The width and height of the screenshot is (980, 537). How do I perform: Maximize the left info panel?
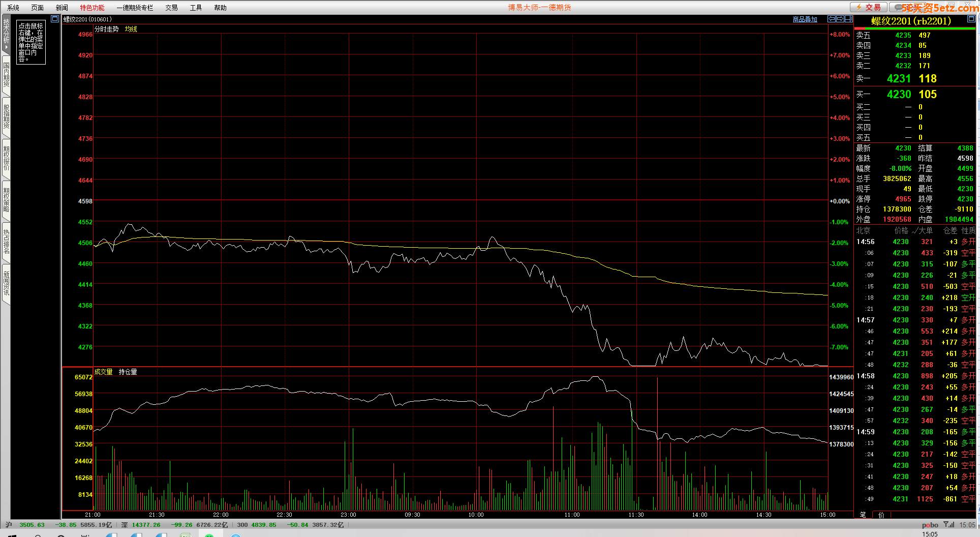[55, 19]
